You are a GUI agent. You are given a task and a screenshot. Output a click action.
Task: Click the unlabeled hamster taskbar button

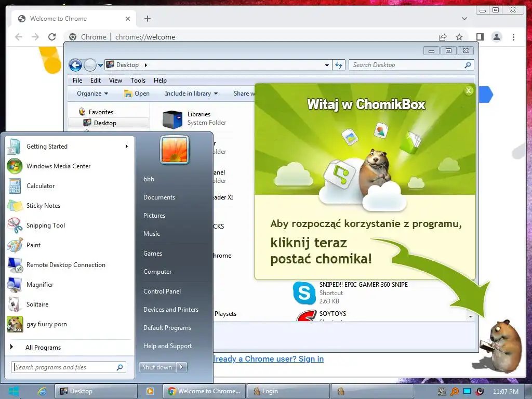click(372, 391)
